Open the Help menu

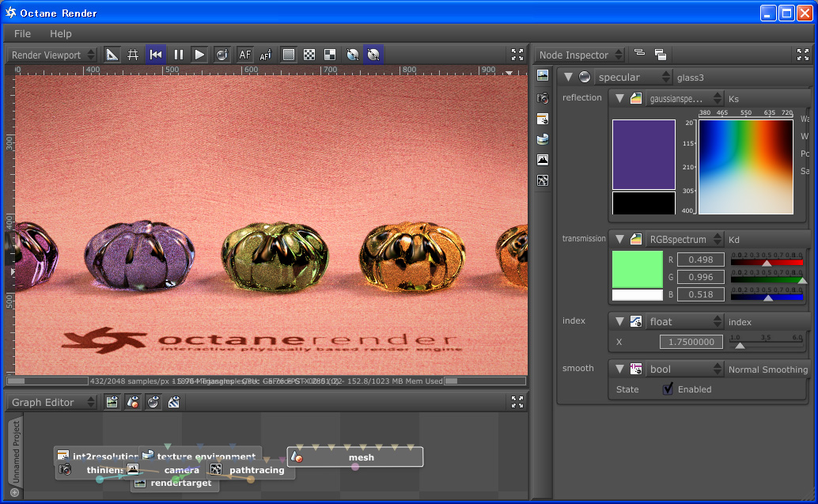coord(60,33)
